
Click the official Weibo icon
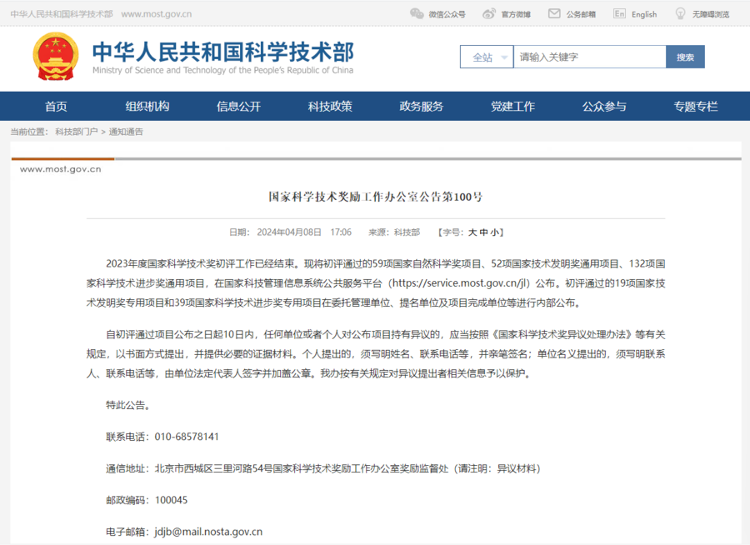[489, 13]
